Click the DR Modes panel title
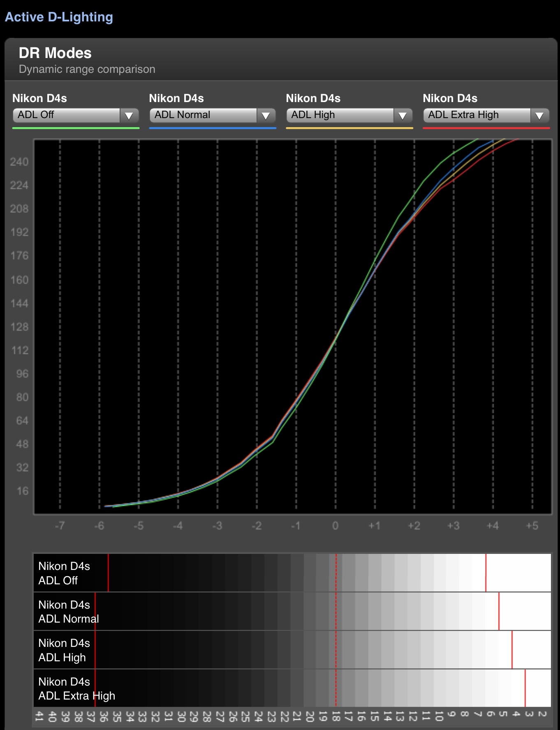Screen dimensions: 560x730 [55, 53]
